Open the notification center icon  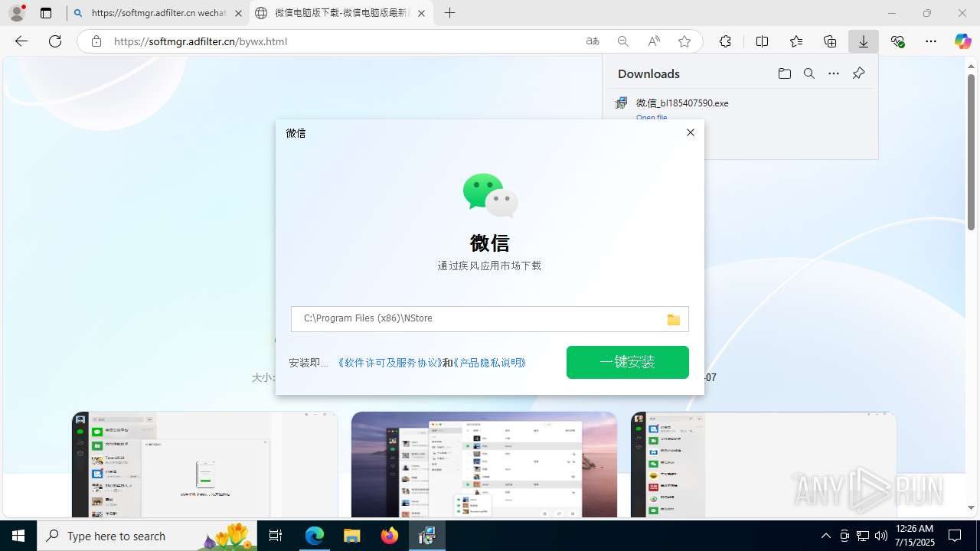(955, 536)
